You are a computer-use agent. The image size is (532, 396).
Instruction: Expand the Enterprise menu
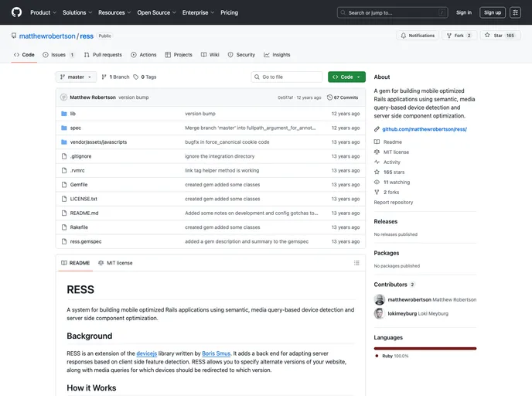click(x=198, y=12)
